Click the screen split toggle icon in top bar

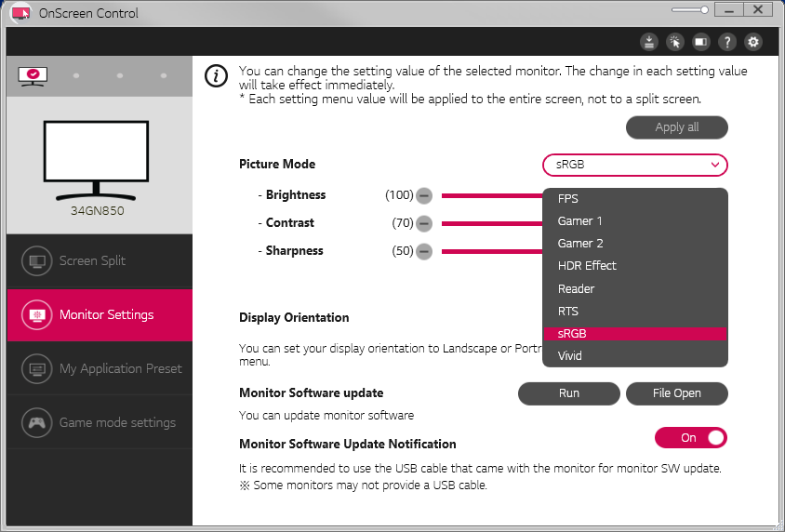701,42
